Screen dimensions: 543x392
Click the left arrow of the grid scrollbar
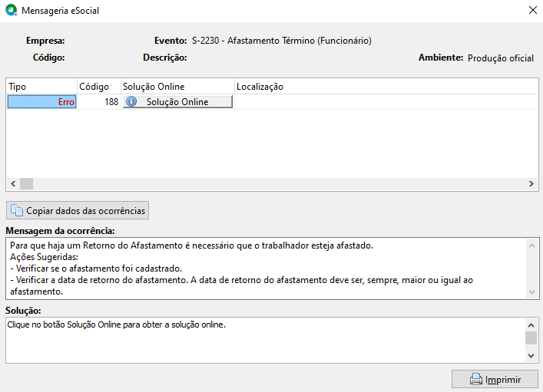pyautogui.click(x=13, y=183)
